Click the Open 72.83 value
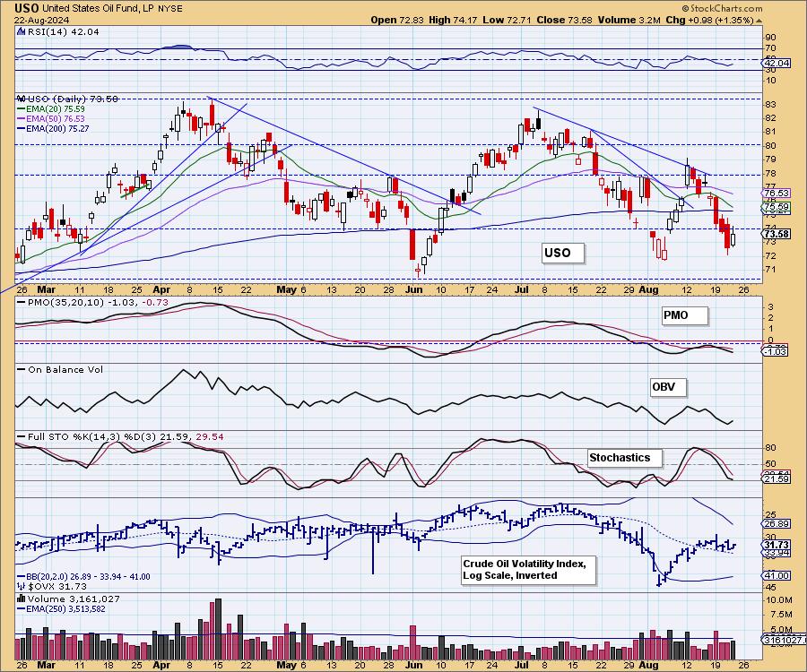The height and width of the screenshot is (672, 807). [x=397, y=20]
